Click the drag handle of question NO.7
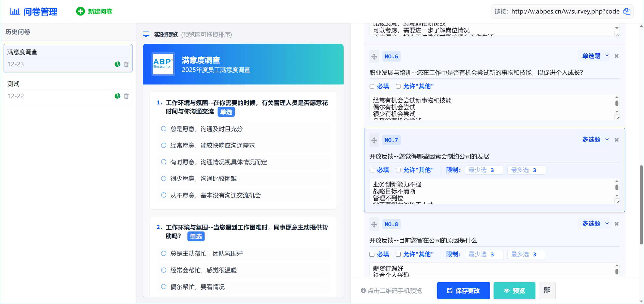 374,140
